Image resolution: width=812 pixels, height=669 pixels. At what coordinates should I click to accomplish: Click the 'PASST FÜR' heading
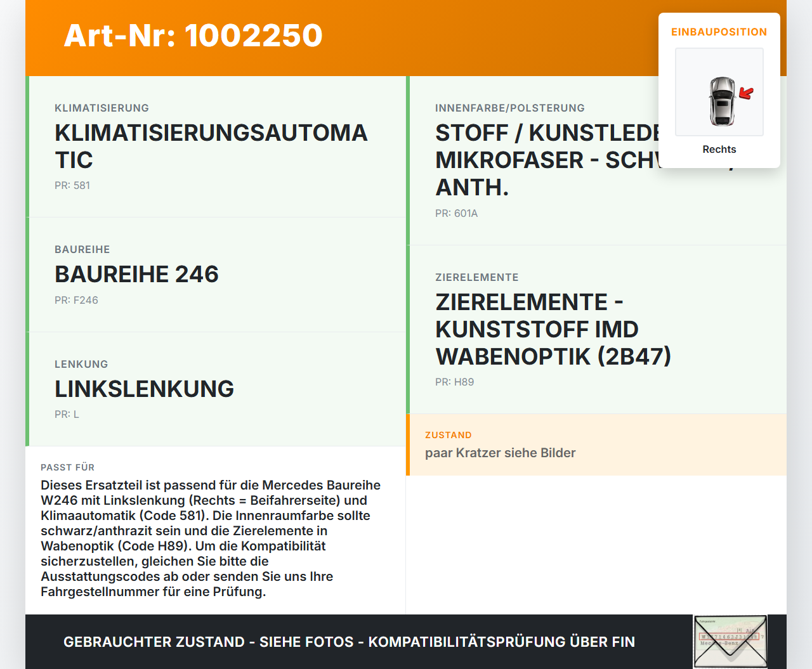coord(67,467)
